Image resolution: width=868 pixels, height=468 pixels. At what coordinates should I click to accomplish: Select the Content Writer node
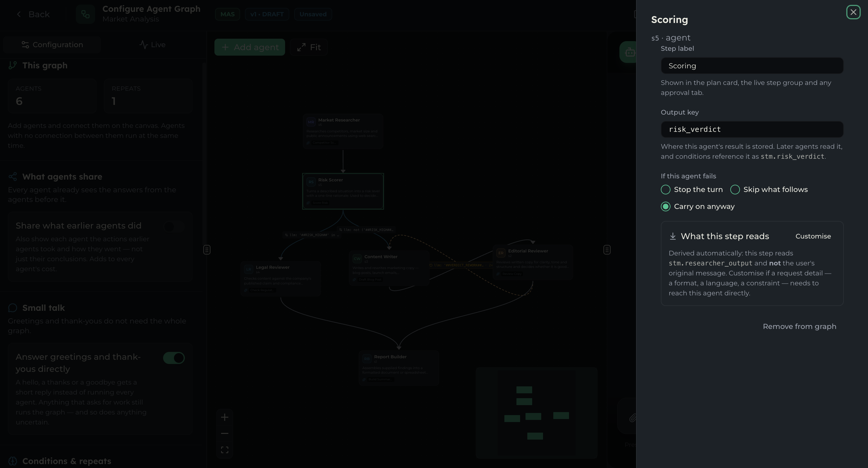[x=389, y=268]
